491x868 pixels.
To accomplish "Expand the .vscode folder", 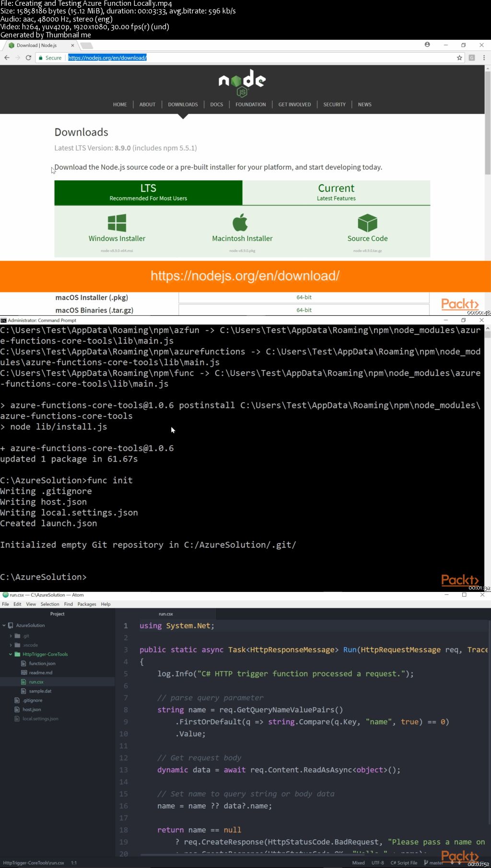I will click(x=11, y=645).
